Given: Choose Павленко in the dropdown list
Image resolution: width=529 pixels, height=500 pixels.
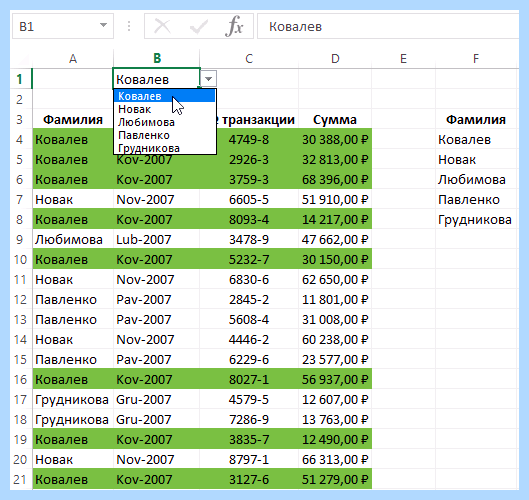Looking at the screenshot, I should click(x=165, y=135).
